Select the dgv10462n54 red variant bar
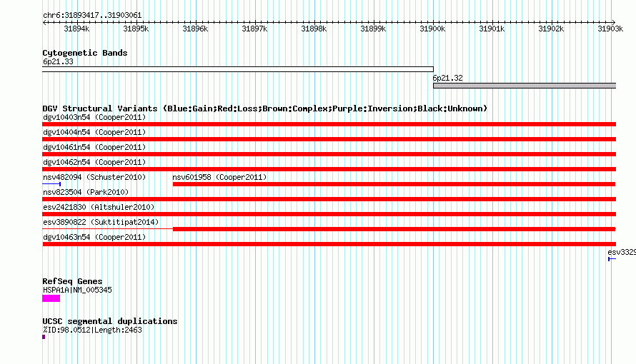 329,169
